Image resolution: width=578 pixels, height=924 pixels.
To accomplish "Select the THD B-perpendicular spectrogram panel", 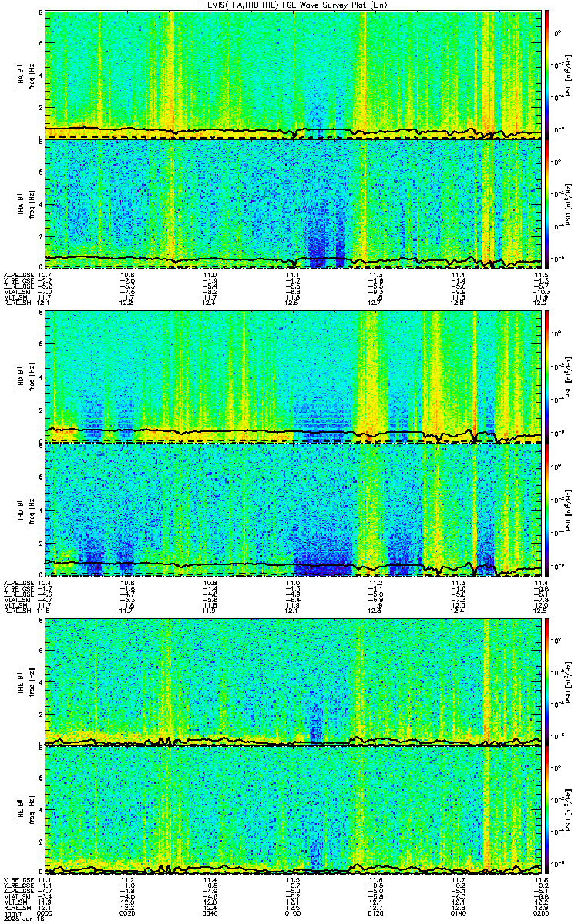I will point(294,377).
